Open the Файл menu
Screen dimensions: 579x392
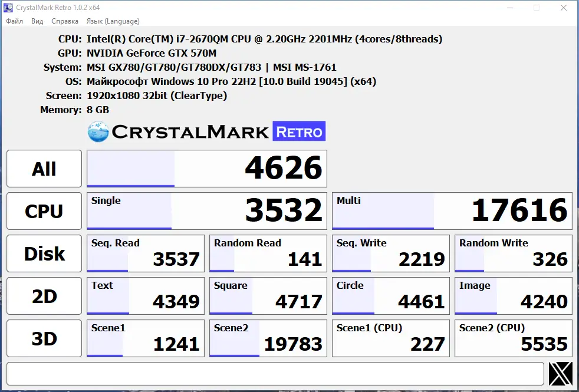(14, 21)
